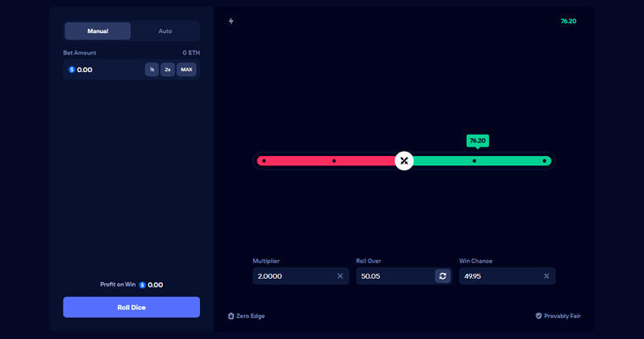The width and height of the screenshot is (644, 339).
Task: Click the green section of the dice slider
Action: coord(482,161)
